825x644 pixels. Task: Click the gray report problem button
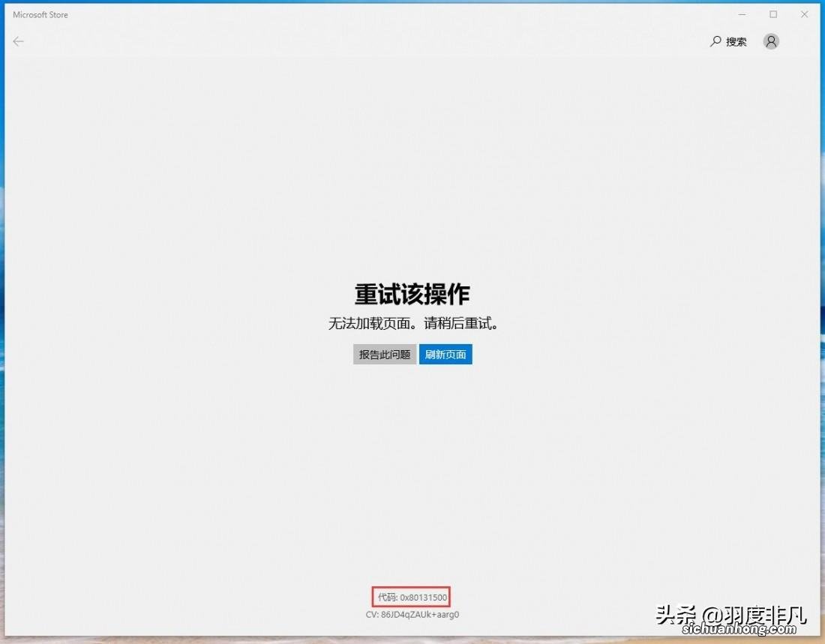[x=384, y=354]
